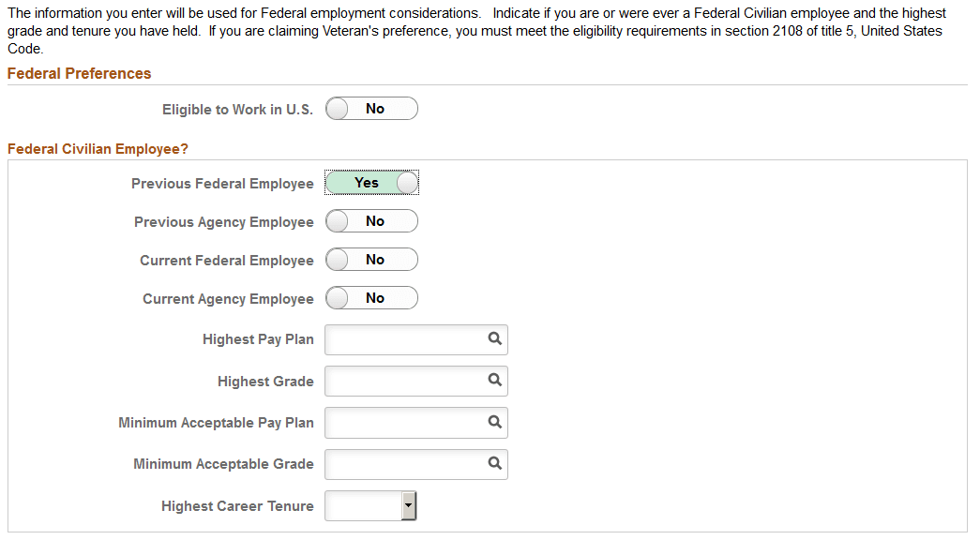980x540 pixels.
Task: Switch Eligible to Work in U.S. to Yes
Action: [x=371, y=108]
